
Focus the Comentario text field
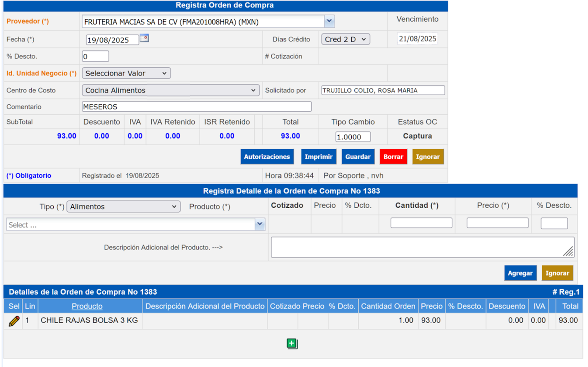[197, 107]
